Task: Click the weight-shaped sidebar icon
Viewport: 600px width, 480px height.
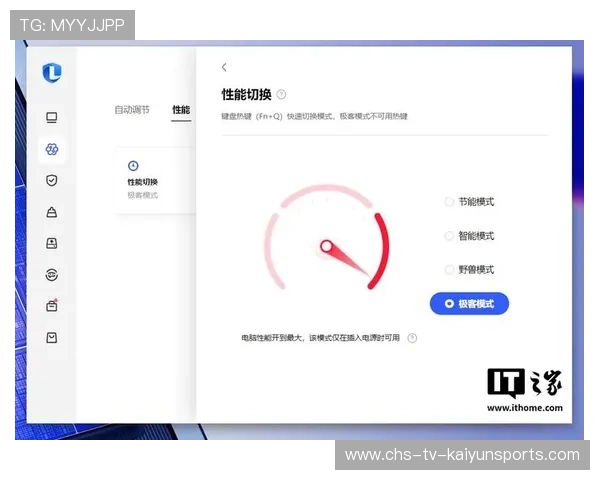Action: click(52, 212)
